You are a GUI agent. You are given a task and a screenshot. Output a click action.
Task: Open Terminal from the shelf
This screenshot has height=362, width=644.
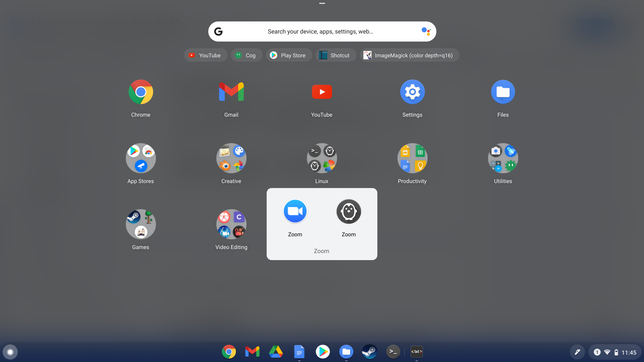coord(393,352)
